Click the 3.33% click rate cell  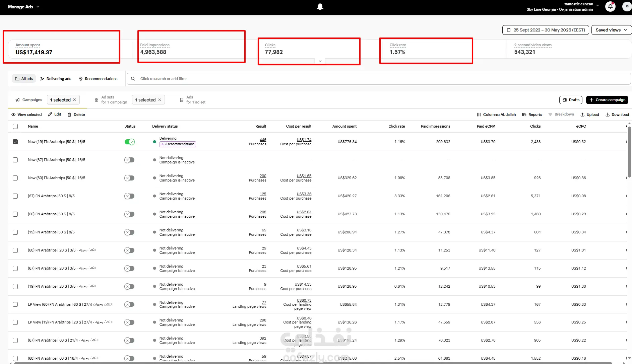[400, 196]
